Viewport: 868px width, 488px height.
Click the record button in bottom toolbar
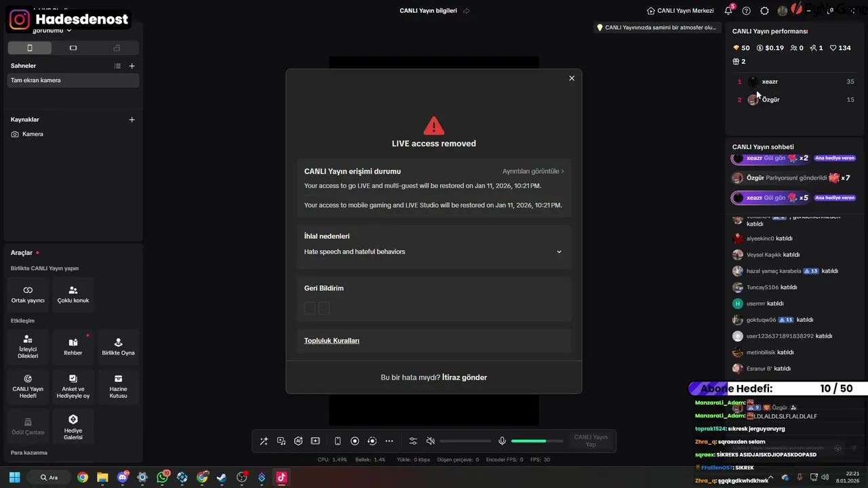pos(355,441)
